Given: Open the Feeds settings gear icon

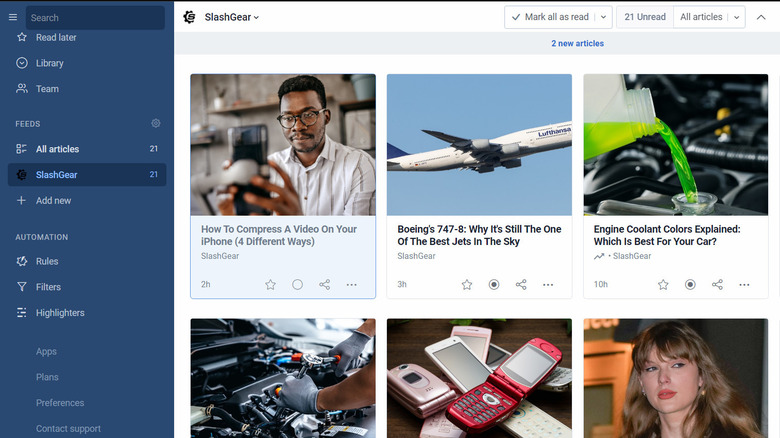Looking at the screenshot, I should (156, 123).
